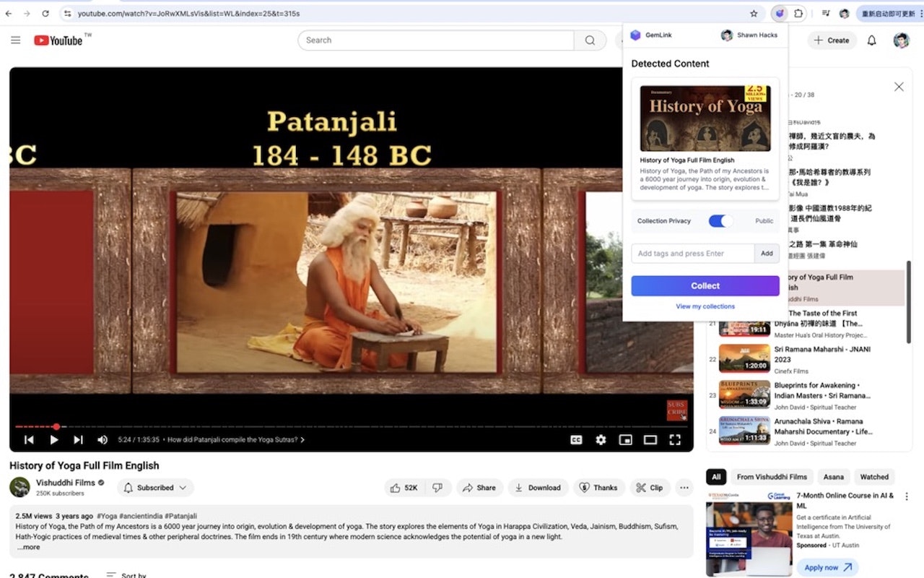Open YouTube notifications bell

[871, 40]
